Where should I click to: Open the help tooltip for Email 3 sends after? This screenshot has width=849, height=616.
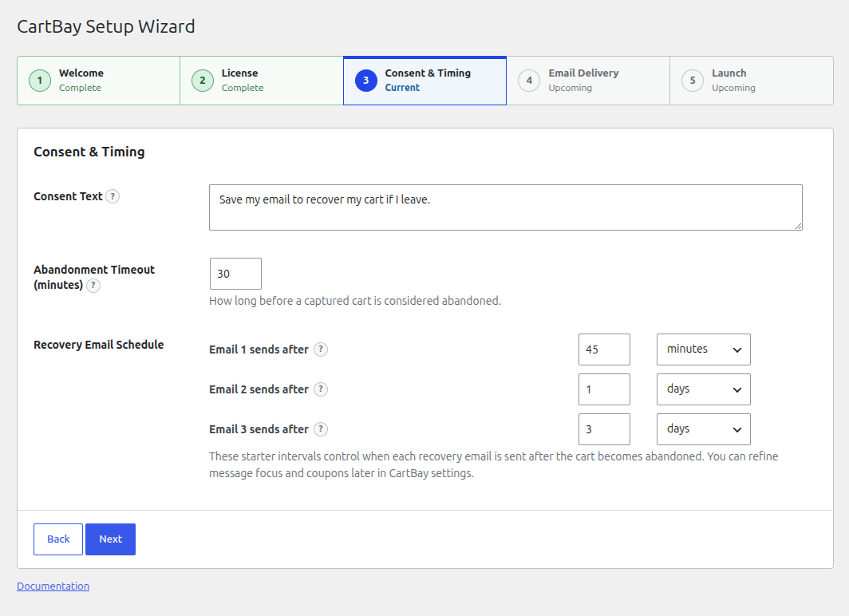click(x=321, y=429)
